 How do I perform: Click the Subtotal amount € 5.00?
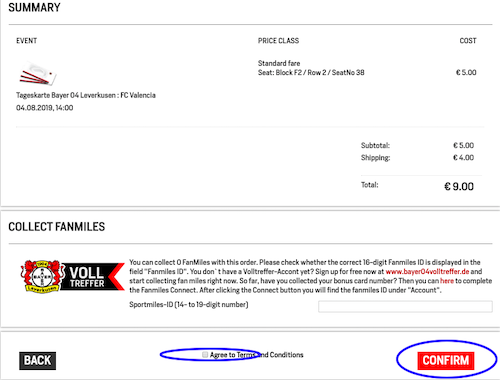click(x=463, y=145)
